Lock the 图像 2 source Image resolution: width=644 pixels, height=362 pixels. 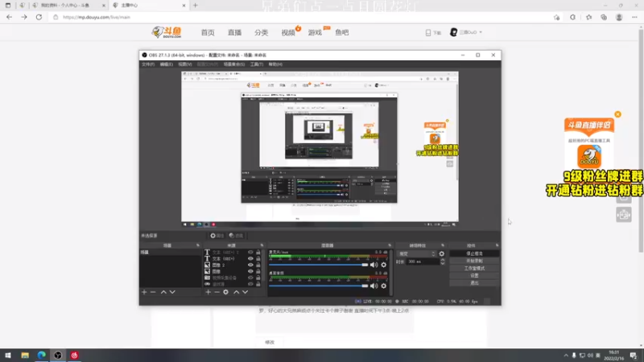[x=258, y=265]
